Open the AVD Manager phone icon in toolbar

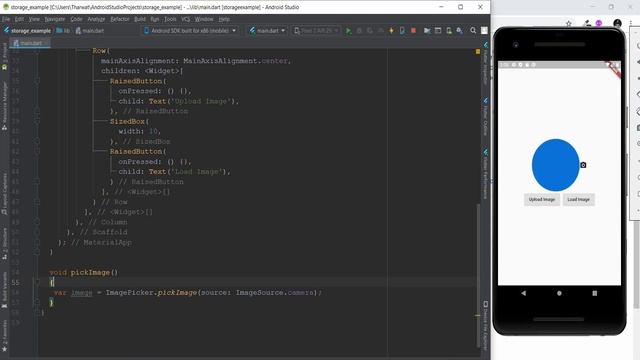pos(449,31)
